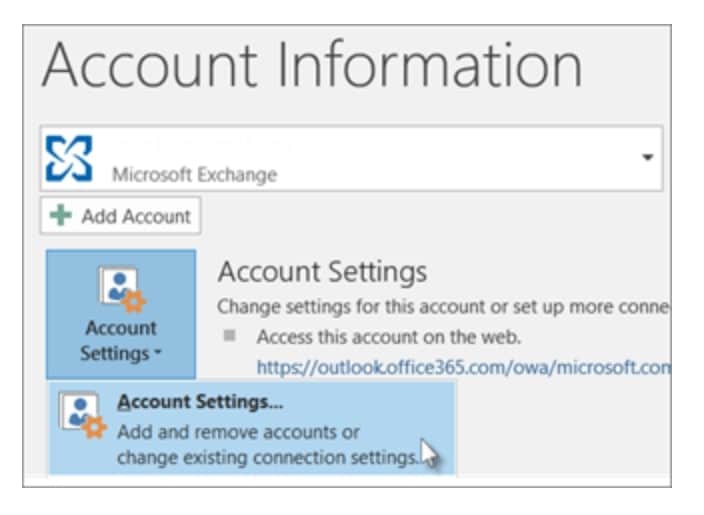Click the Account Settings person-gear icon in the large button

(121, 287)
